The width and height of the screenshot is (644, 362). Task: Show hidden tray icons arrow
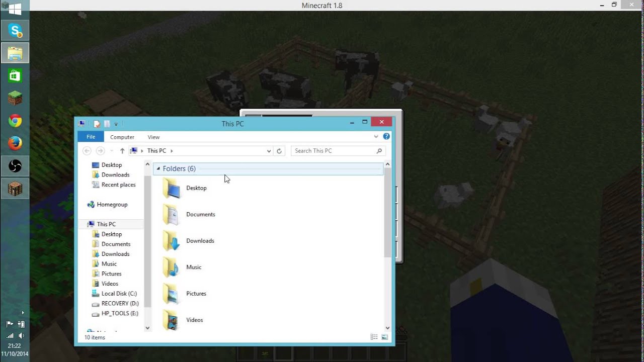(x=23, y=313)
